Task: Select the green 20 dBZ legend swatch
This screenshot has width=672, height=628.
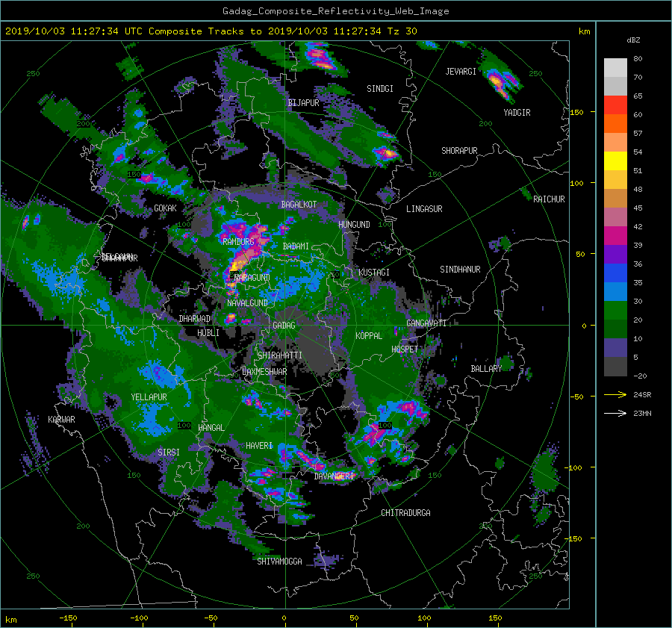Action: tap(615, 311)
